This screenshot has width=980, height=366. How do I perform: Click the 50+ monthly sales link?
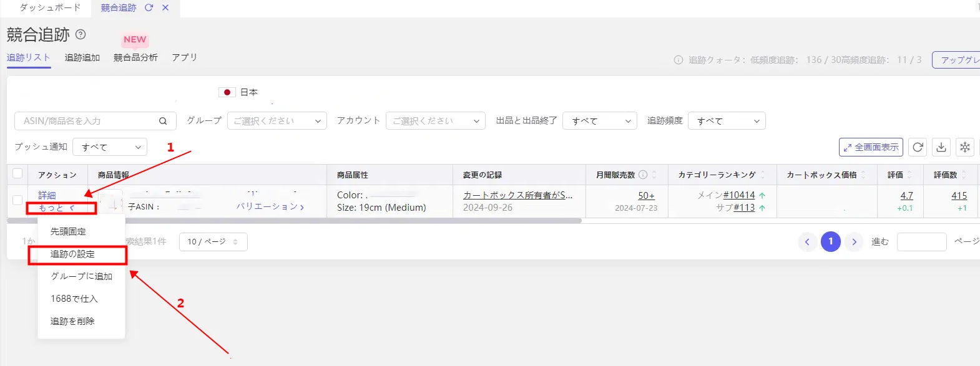click(646, 196)
